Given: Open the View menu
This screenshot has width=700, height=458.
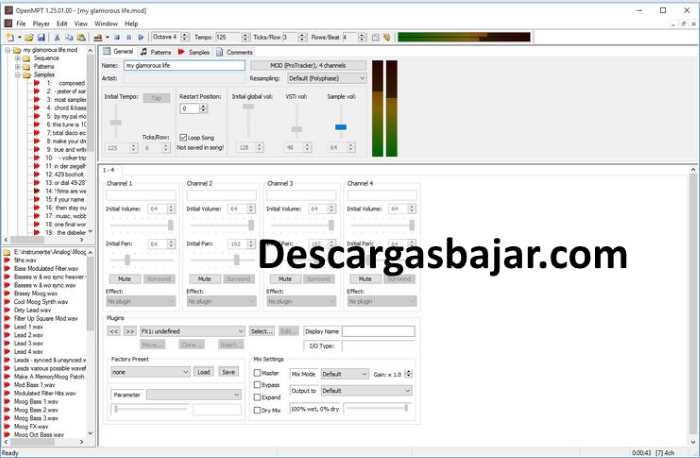Looking at the screenshot, I should coord(81,24).
